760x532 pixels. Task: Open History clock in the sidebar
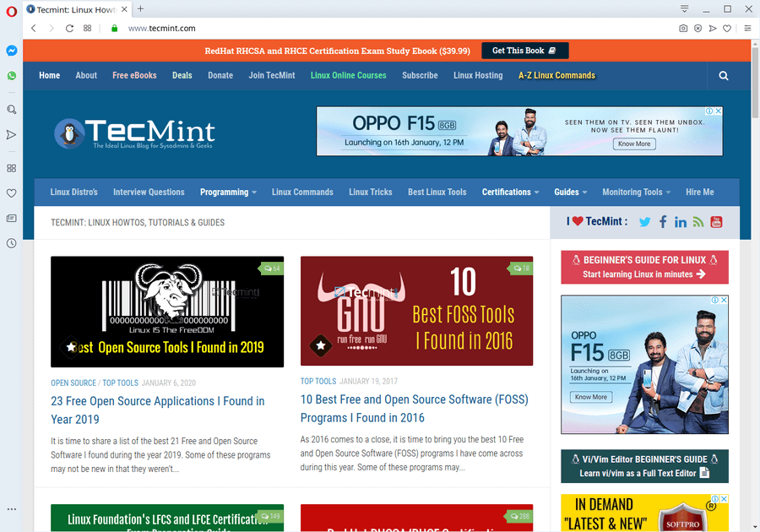[12, 243]
